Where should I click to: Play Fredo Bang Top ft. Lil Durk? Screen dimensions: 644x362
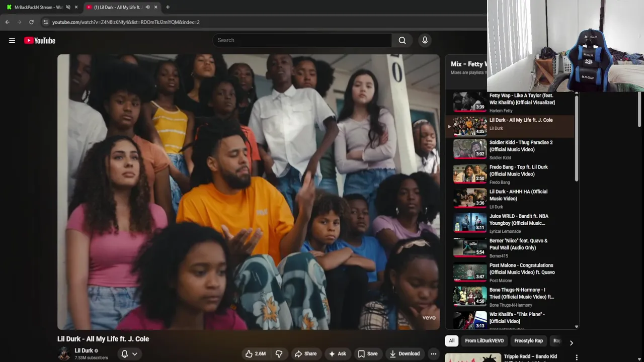pos(510,174)
